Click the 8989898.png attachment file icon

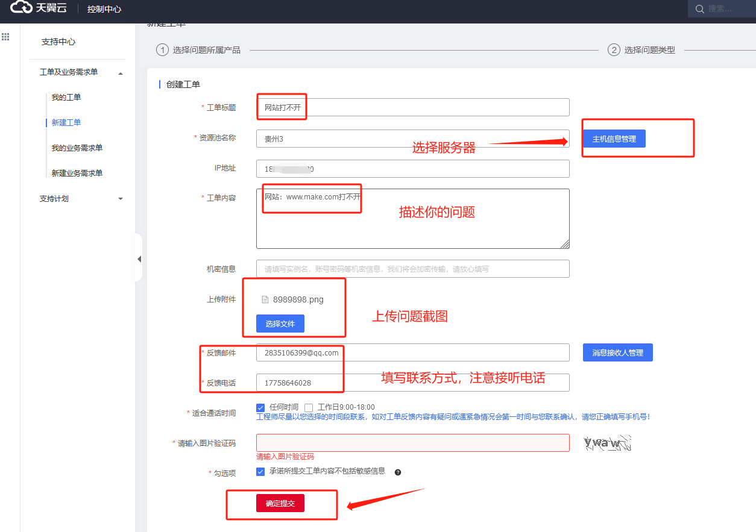(x=265, y=299)
